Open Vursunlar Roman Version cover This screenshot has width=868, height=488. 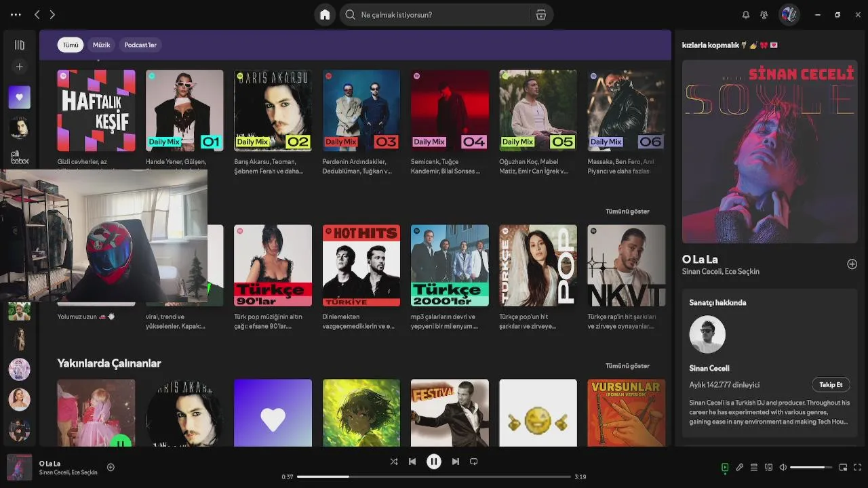(x=627, y=413)
